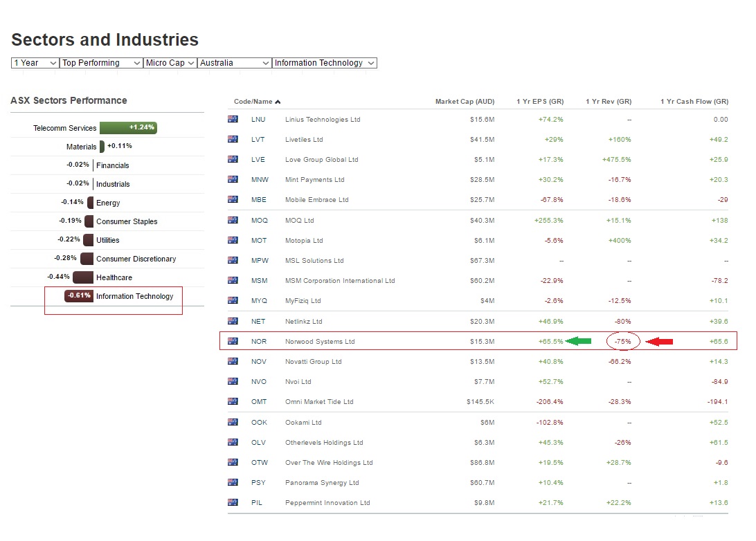Click the flag icon beside MYQ

click(233, 301)
